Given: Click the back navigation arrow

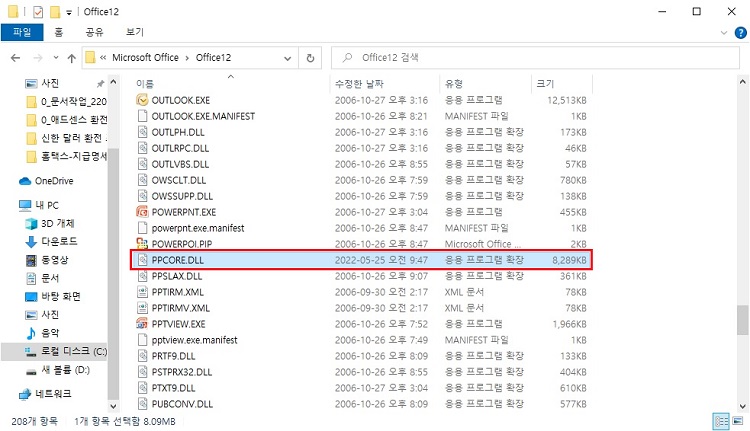Looking at the screenshot, I should tap(15, 58).
